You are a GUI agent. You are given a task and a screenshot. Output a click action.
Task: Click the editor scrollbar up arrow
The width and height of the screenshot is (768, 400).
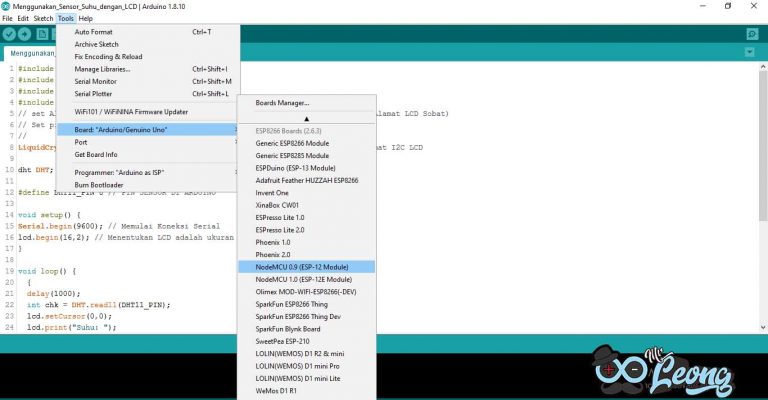coord(763,66)
